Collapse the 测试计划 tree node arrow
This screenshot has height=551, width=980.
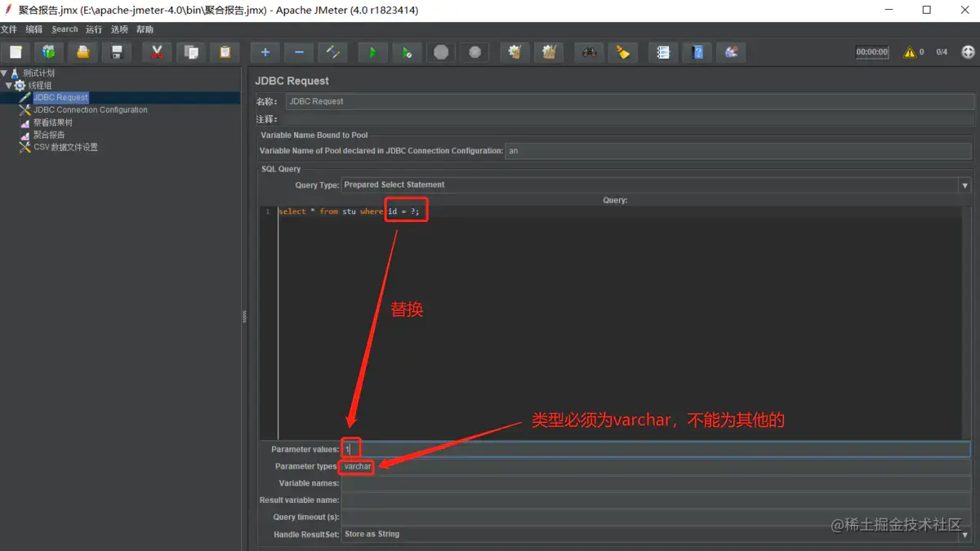point(4,73)
